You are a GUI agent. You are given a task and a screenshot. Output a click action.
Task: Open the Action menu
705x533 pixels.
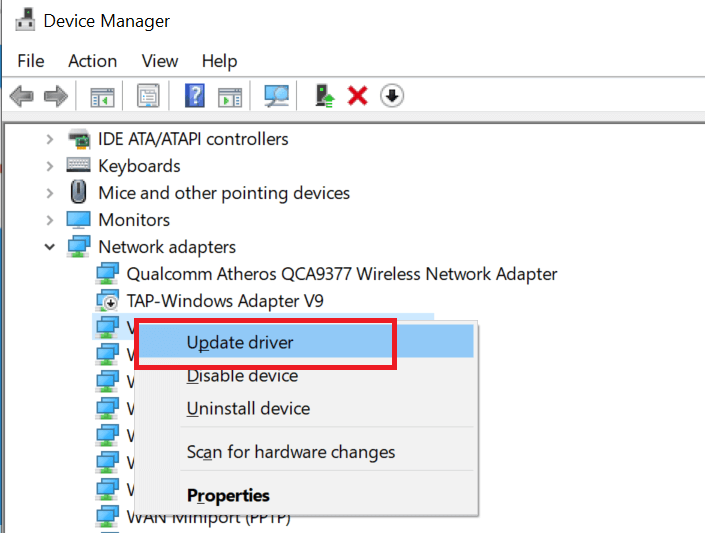tap(93, 61)
